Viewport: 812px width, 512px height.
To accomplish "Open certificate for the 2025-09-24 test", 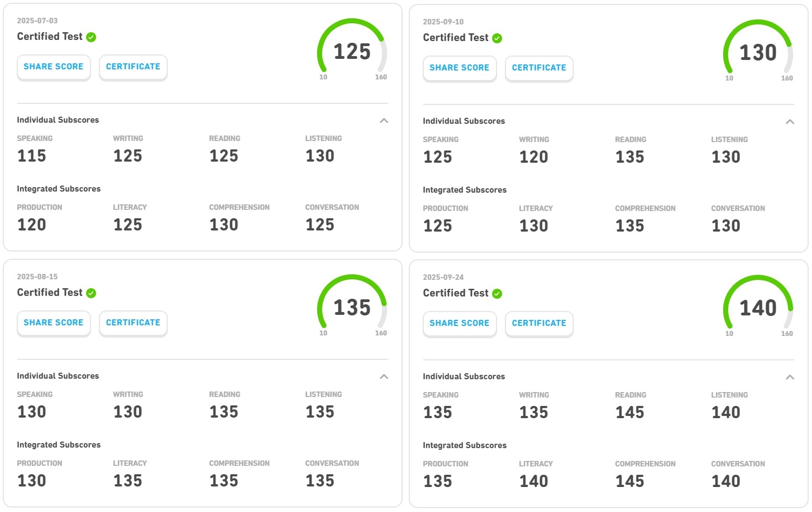I will [539, 323].
